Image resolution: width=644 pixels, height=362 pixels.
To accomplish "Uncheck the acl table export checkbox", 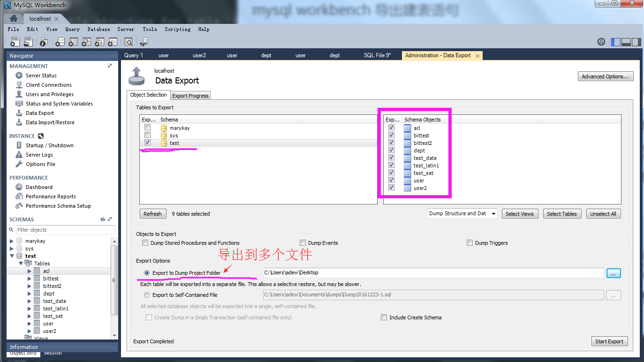I will (x=391, y=128).
